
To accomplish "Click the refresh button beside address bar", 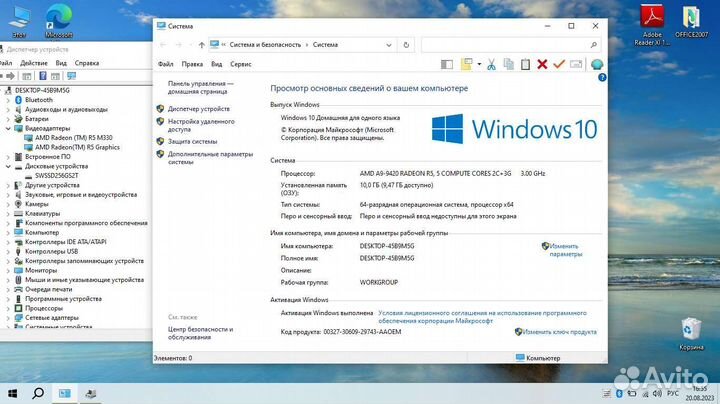I will [x=406, y=45].
